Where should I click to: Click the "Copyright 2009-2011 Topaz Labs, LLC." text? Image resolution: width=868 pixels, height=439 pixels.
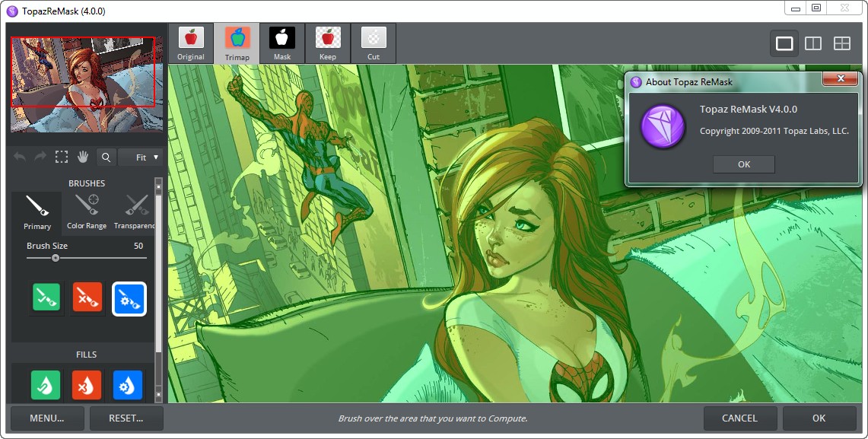click(x=774, y=131)
